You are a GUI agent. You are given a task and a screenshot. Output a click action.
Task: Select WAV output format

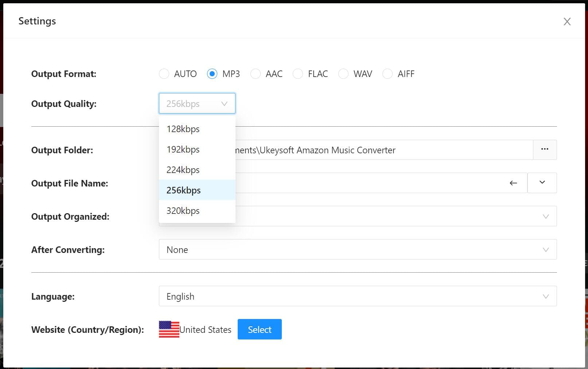click(x=343, y=74)
